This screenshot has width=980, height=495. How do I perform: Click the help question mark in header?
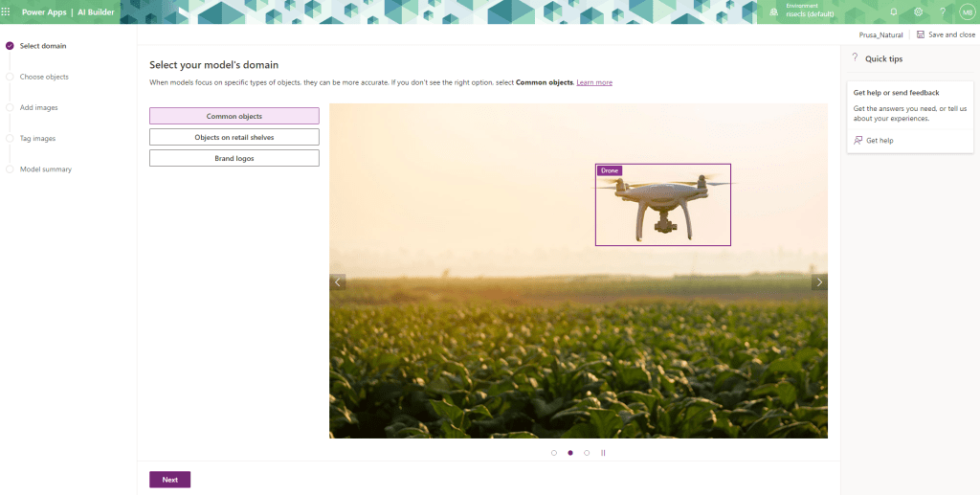(x=942, y=11)
